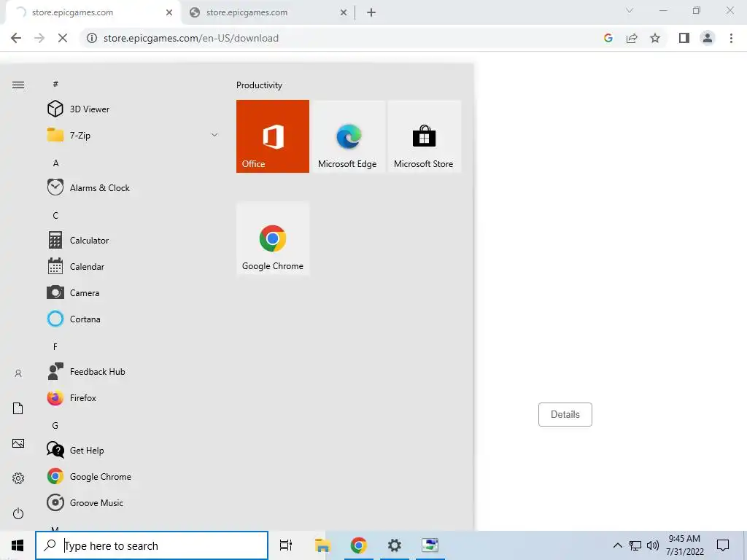This screenshot has width=747, height=560.
Task: Open Calculator from the app list
Action: 133,241
